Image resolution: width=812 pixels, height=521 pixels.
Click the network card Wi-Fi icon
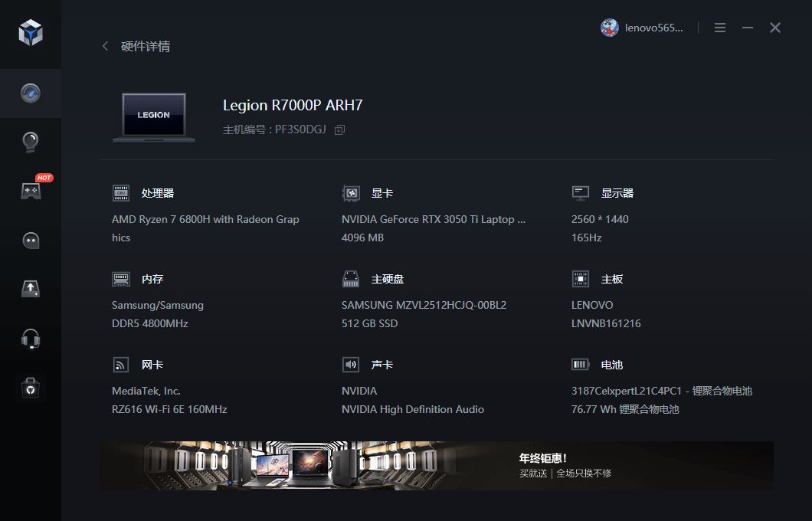(x=121, y=365)
